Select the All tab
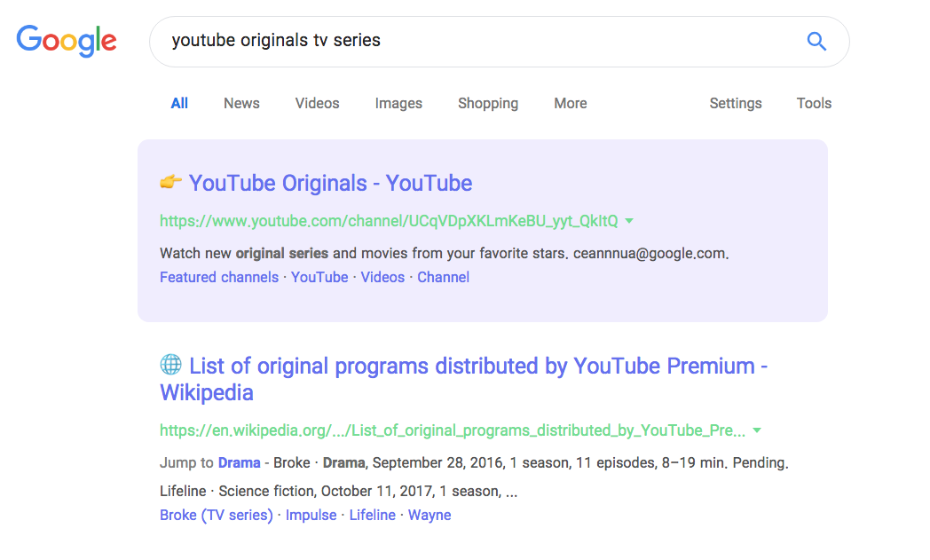The image size is (930, 560). tap(179, 103)
